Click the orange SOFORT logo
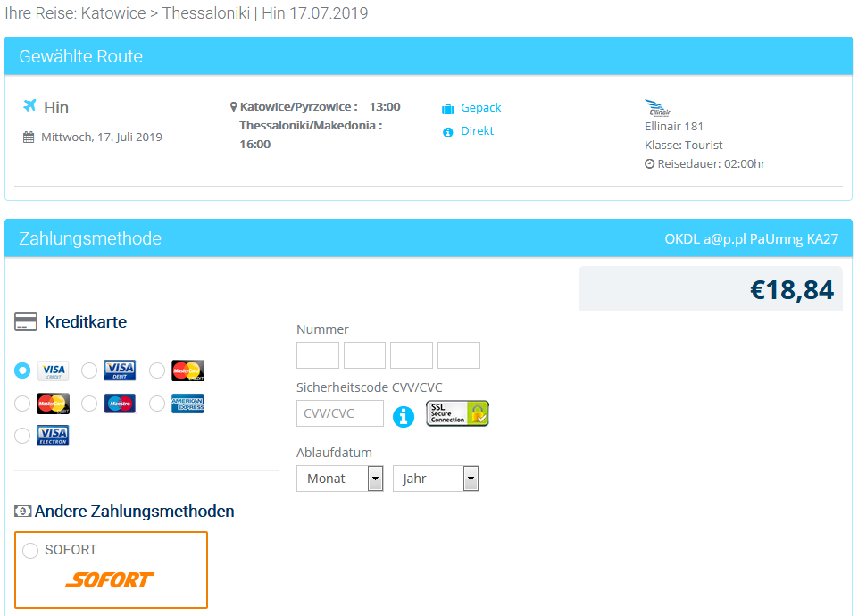This screenshot has width=858, height=616. coord(110,580)
